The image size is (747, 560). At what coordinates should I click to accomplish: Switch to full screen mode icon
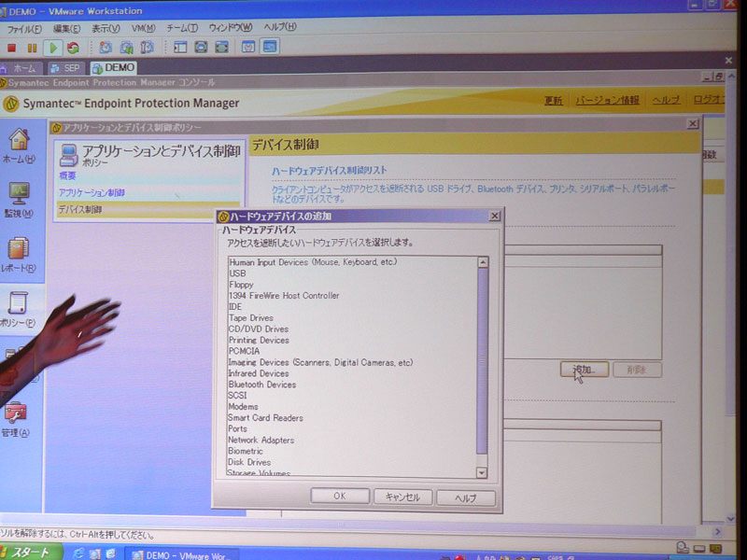pos(221,47)
